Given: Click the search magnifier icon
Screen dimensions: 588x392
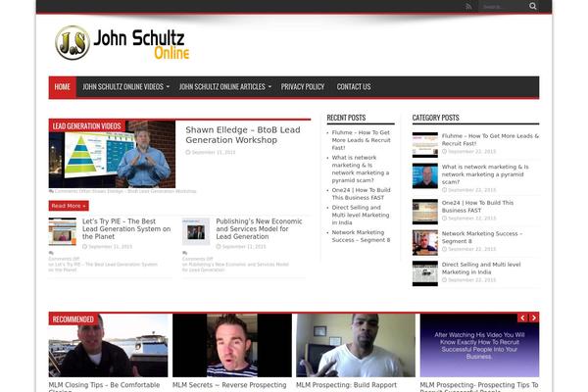Looking at the screenshot, I should 532,7.
